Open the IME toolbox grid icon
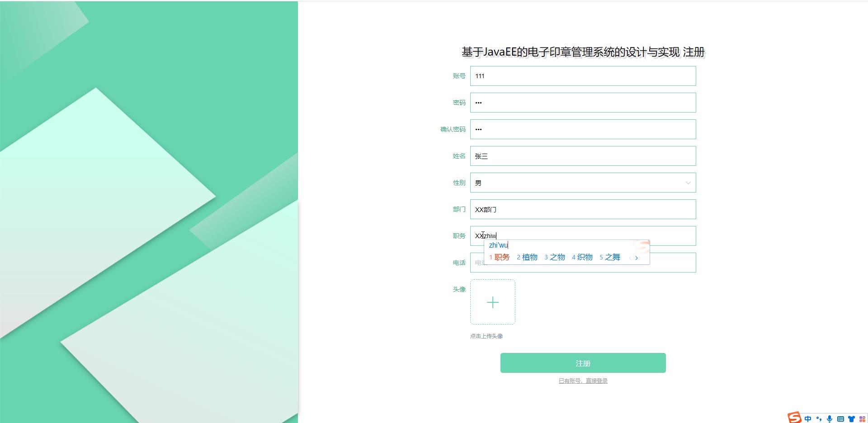The height and width of the screenshot is (423, 868). tap(862, 419)
